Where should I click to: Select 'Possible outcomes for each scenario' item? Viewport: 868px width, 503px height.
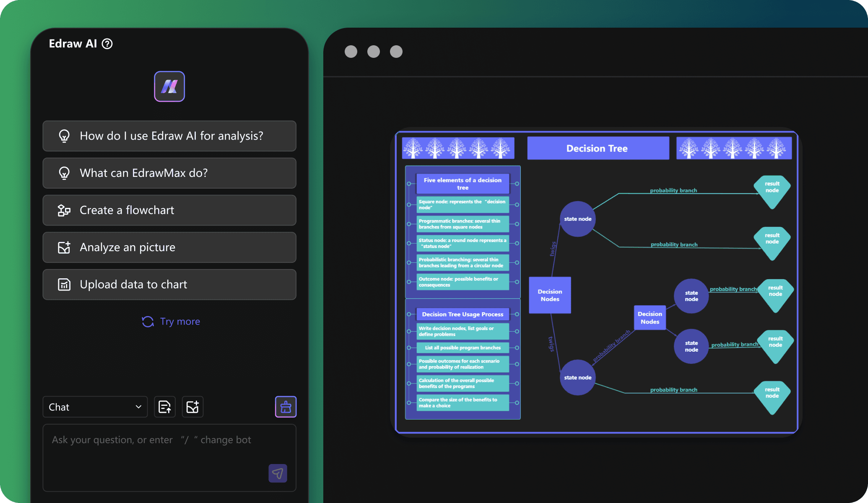click(x=463, y=364)
